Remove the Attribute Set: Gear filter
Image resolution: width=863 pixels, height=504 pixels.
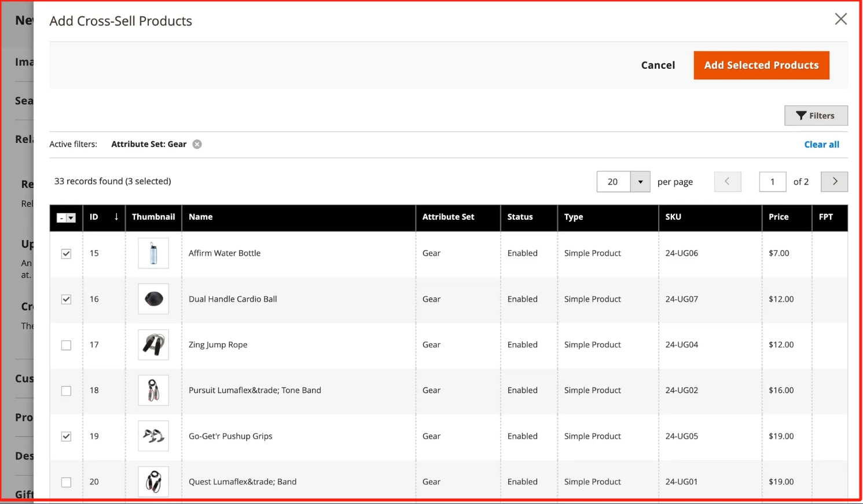click(197, 145)
